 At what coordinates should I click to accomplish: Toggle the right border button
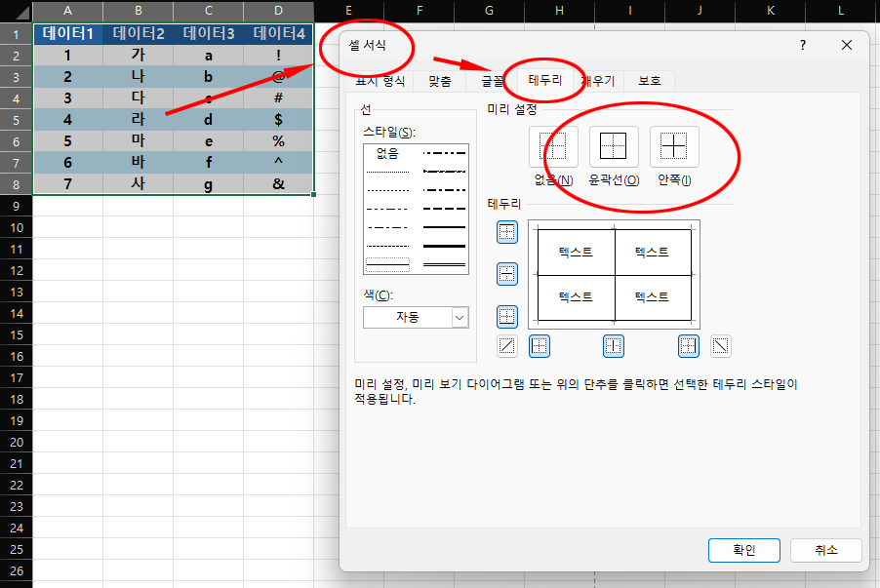689,346
